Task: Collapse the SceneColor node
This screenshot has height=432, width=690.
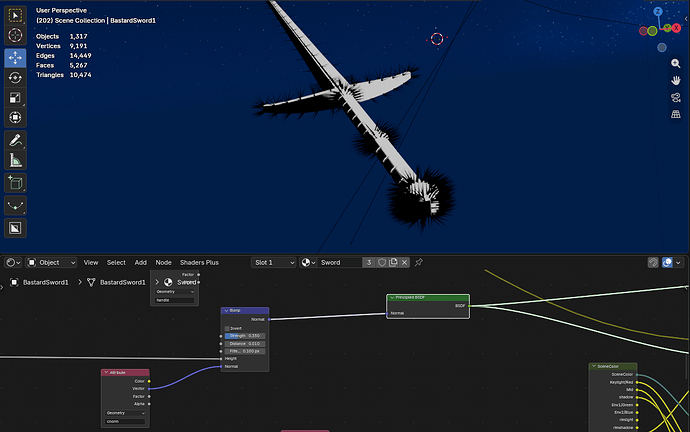Action: pos(594,366)
